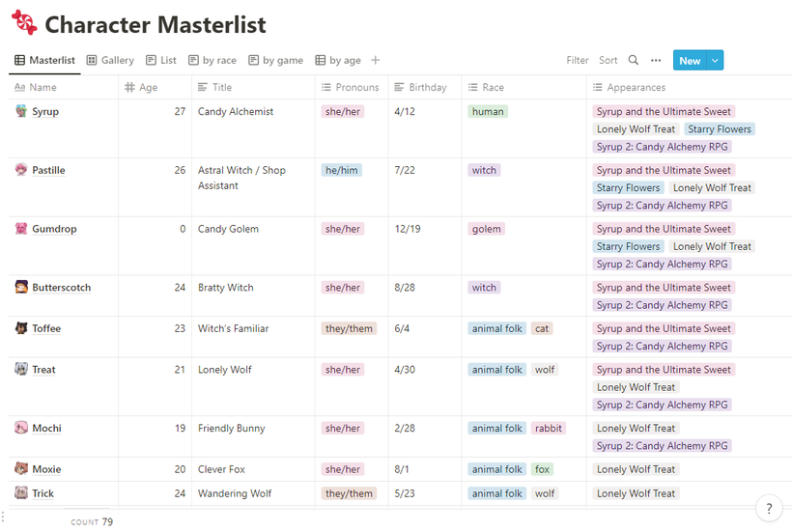
Task: Click Butterscotch's character avatar icon
Action: pyautogui.click(x=20, y=287)
